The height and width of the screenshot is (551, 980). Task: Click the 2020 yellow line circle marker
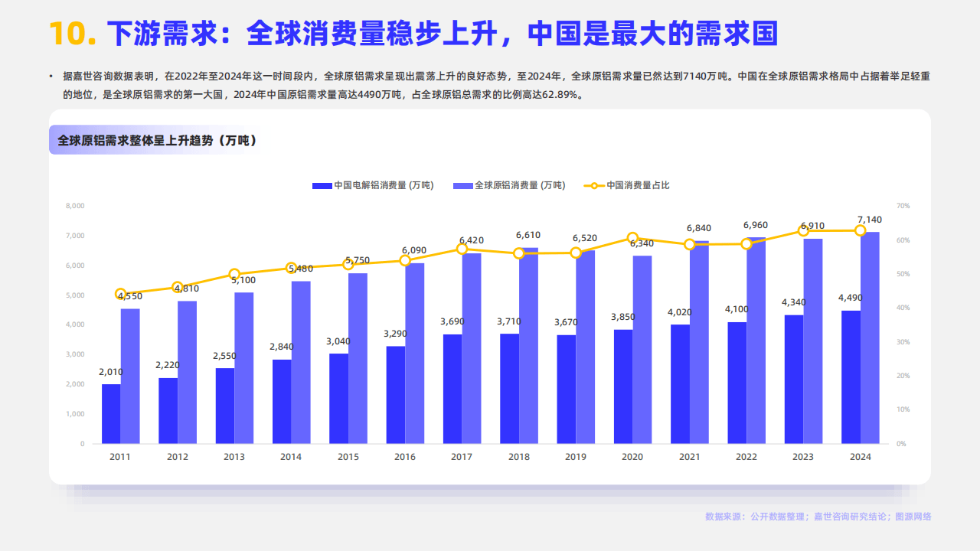point(632,238)
